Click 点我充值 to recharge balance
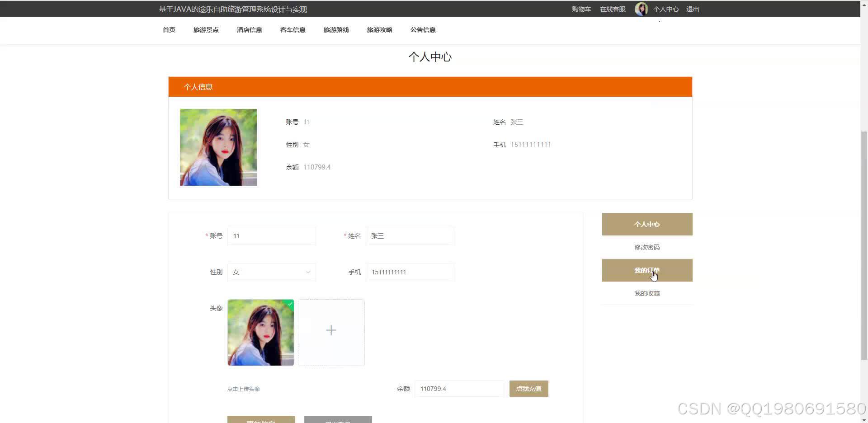This screenshot has width=868, height=423. click(528, 389)
